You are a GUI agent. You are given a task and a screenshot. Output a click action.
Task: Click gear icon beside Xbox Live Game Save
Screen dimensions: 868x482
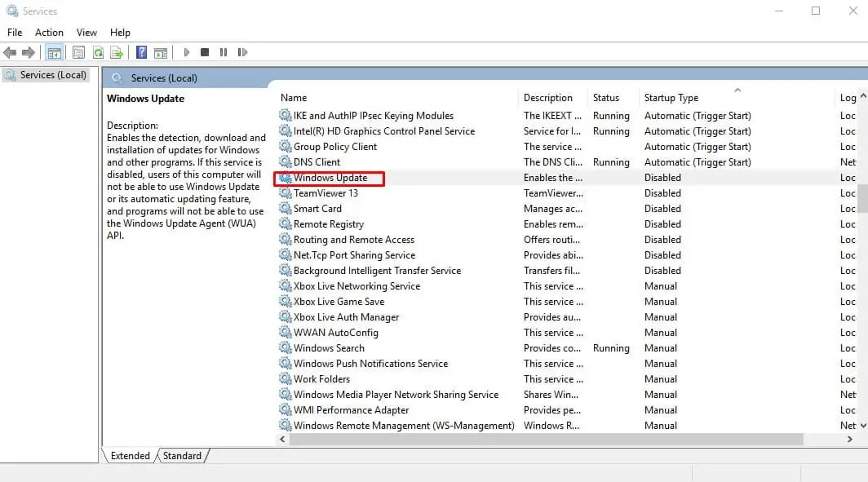pos(285,301)
